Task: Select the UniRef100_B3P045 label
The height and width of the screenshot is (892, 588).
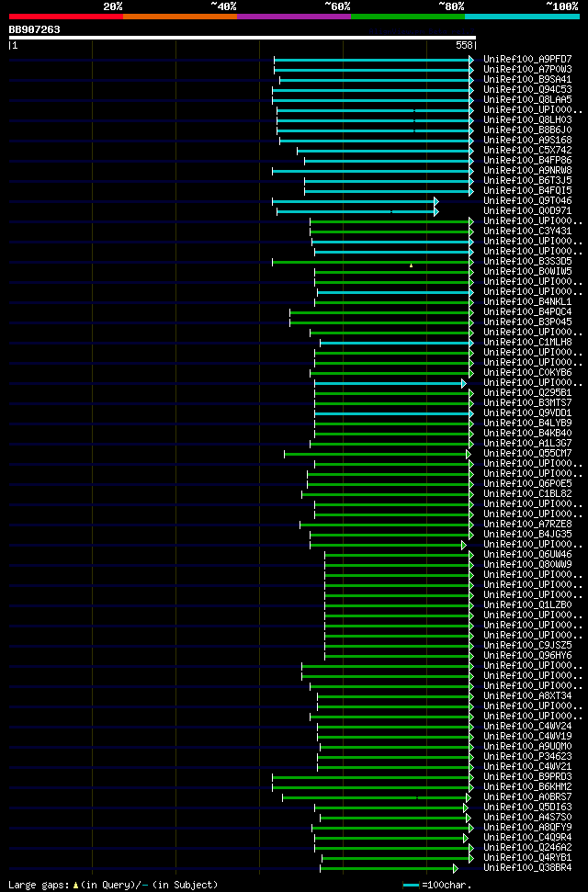Action: tap(527, 322)
